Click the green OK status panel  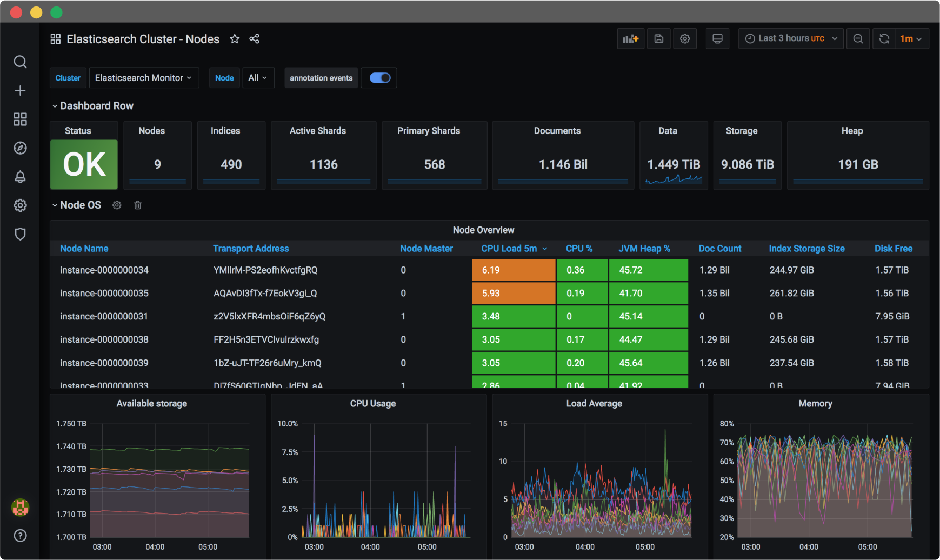(x=84, y=164)
